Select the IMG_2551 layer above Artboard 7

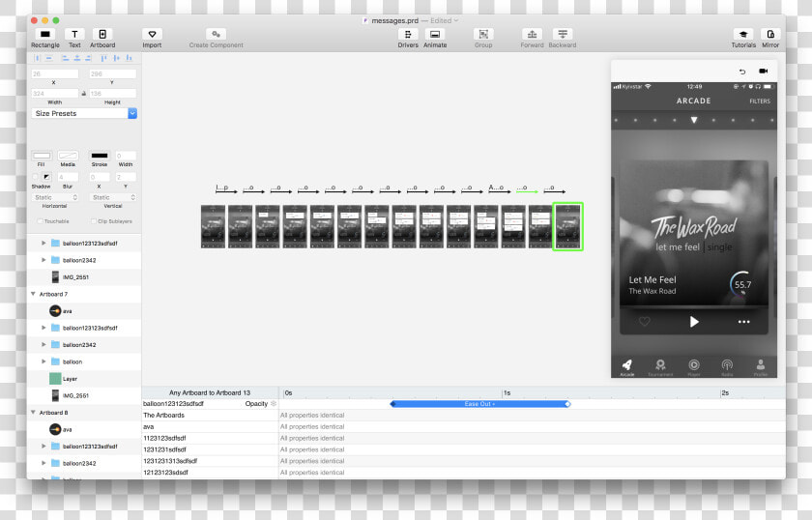(75, 277)
